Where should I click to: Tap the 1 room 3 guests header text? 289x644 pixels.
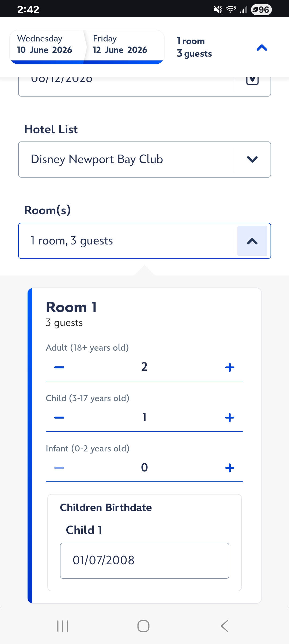click(195, 47)
